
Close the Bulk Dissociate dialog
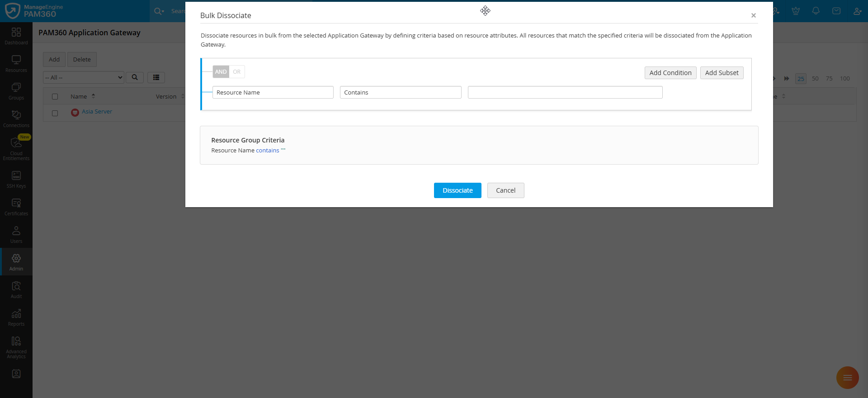click(x=754, y=15)
